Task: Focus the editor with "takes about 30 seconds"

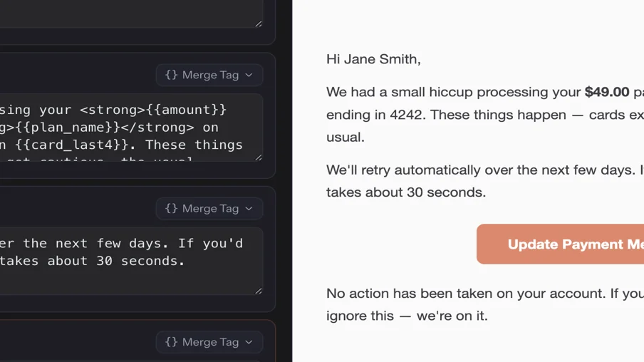Action: pyautogui.click(x=131, y=262)
